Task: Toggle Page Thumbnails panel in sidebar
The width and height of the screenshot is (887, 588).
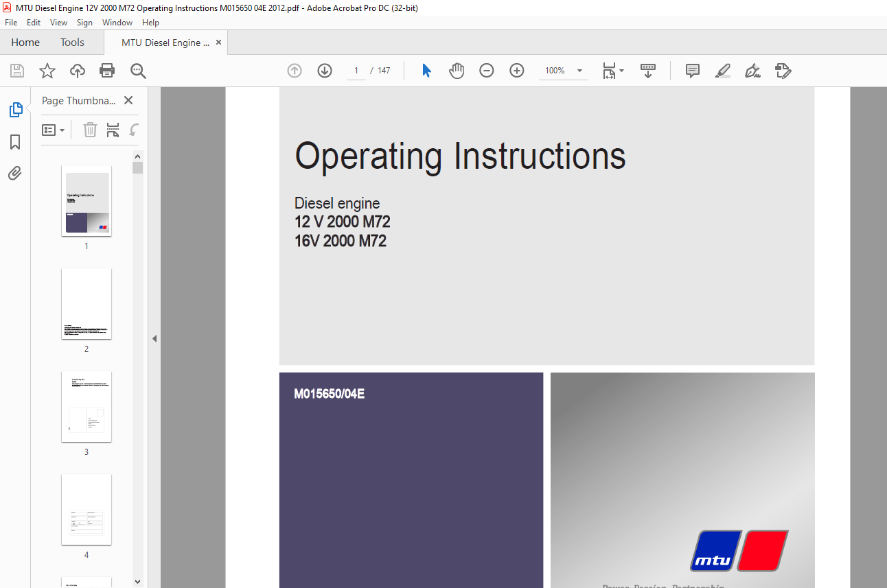Action: tap(15, 110)
